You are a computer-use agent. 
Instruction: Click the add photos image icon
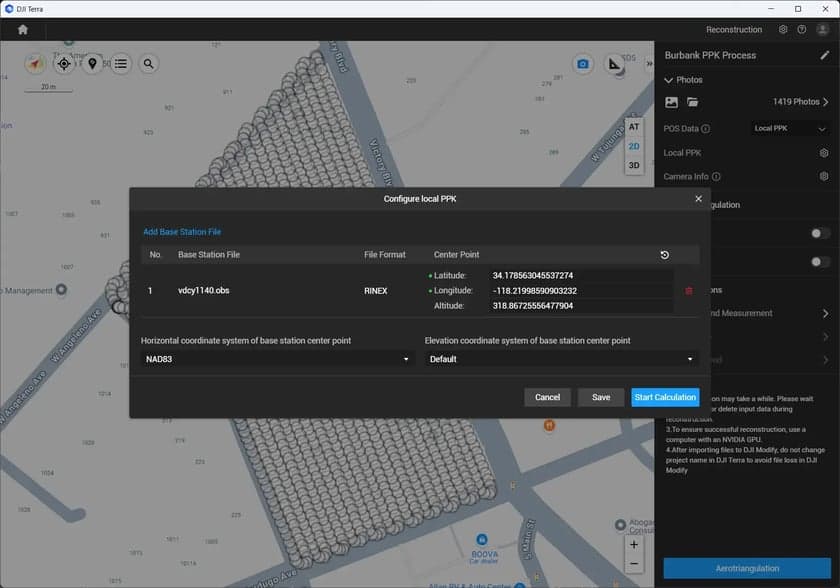coord(672,102)
